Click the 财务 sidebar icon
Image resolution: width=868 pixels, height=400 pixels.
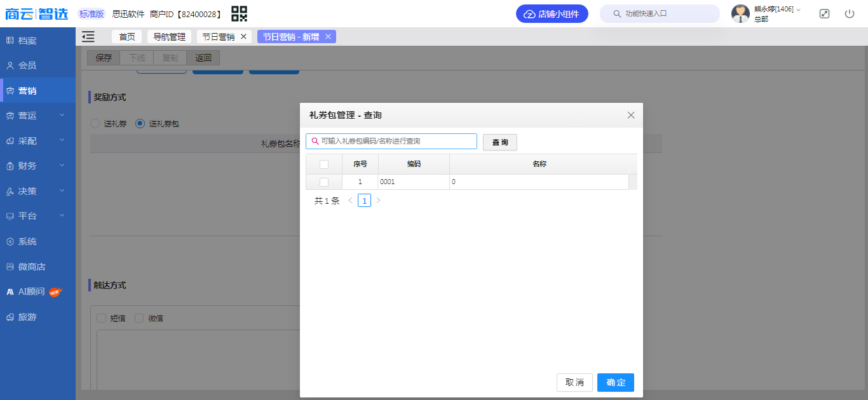[x=10, y=166]
